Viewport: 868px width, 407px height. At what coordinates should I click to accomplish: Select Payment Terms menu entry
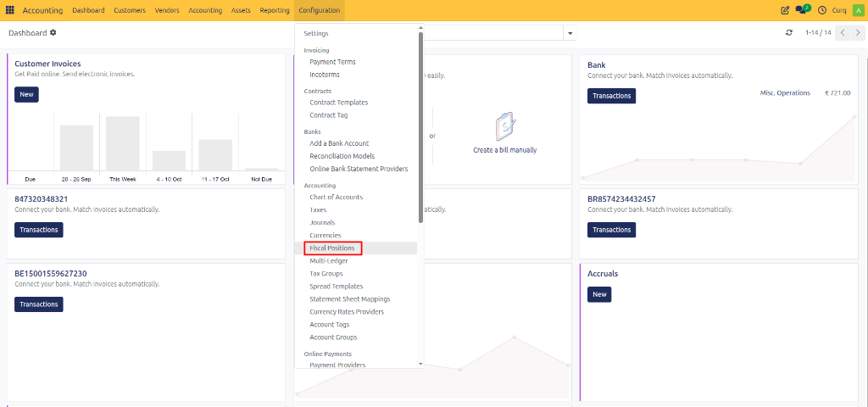click(x=332, y=62)
